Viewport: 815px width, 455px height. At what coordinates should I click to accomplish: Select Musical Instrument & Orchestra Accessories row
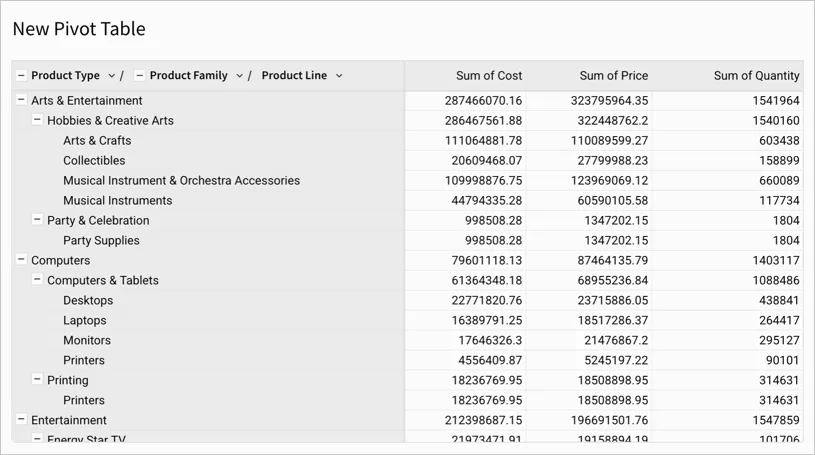coord(181,180)
